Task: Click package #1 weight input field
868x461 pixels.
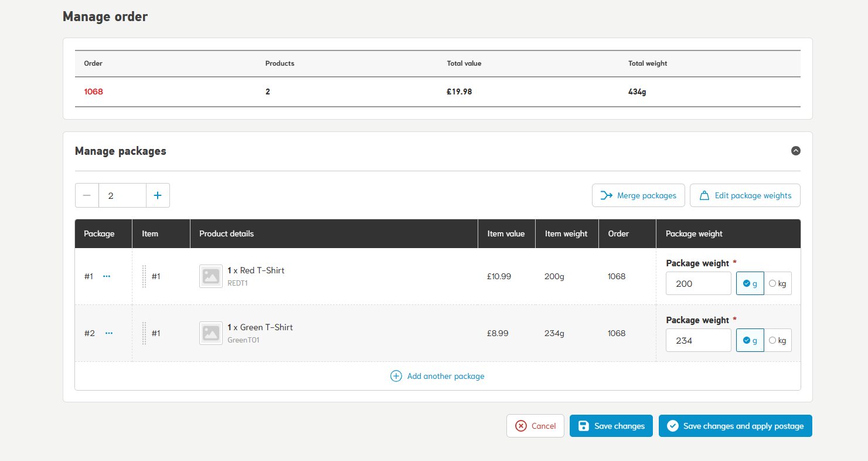Action: point(698,283)
